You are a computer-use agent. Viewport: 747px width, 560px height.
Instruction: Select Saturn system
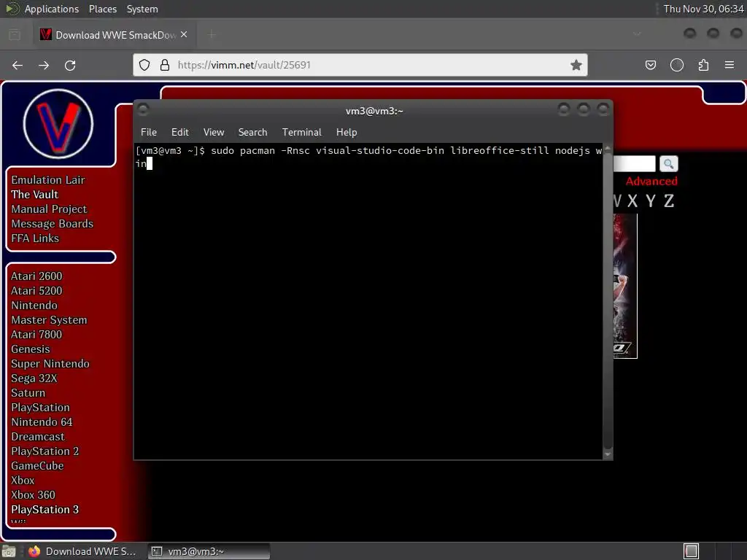click(x=28, y=393)
